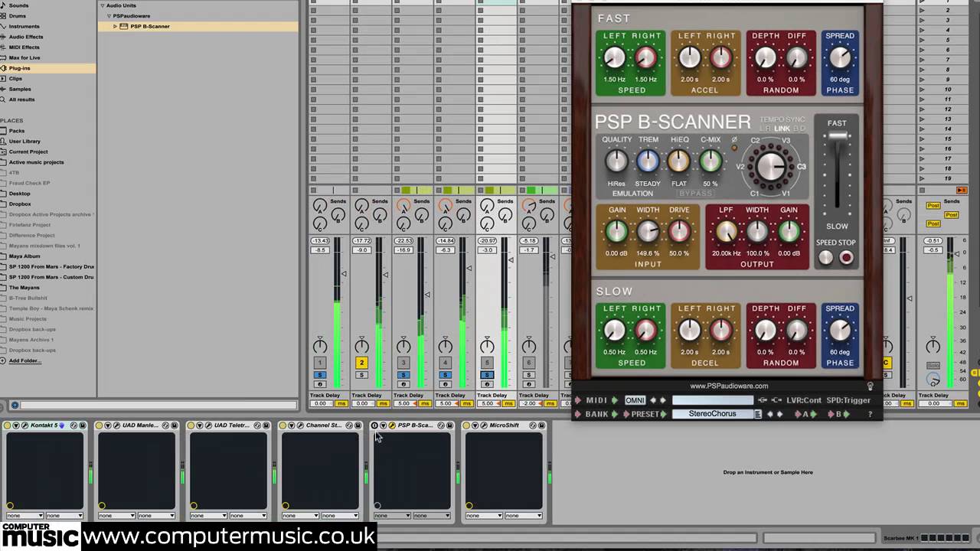This screenshot has width=980, height=551.
Task: Open the Samples browser category
Action: click(20, 89)
